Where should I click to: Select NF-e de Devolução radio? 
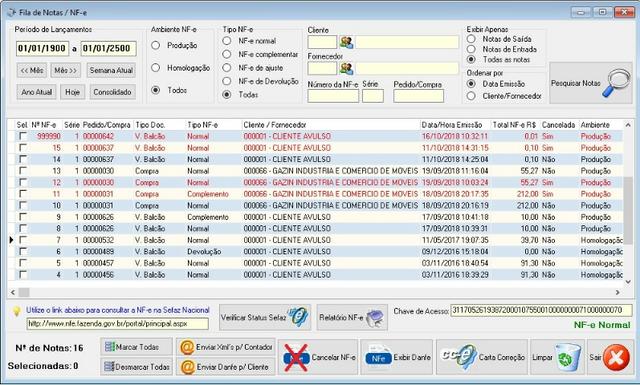pos(227,81)
